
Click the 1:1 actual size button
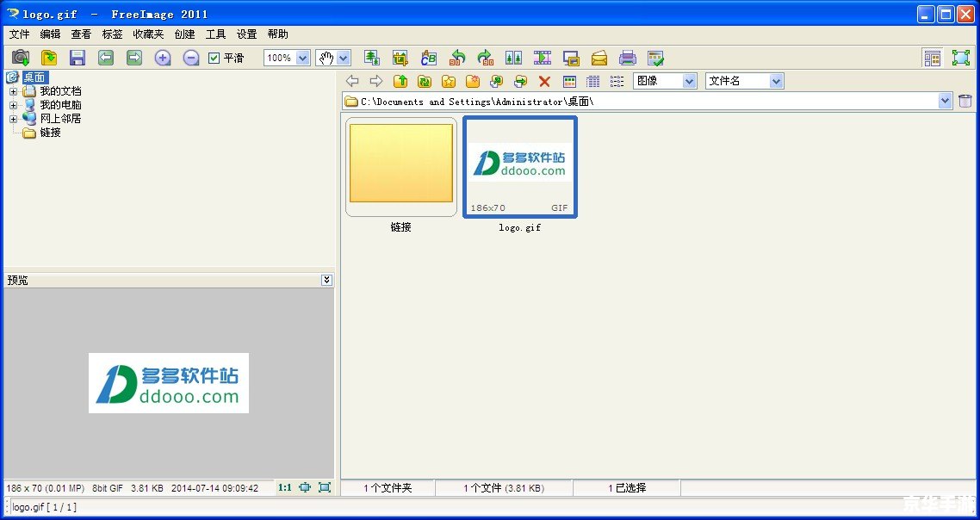(x=285, y=487)
